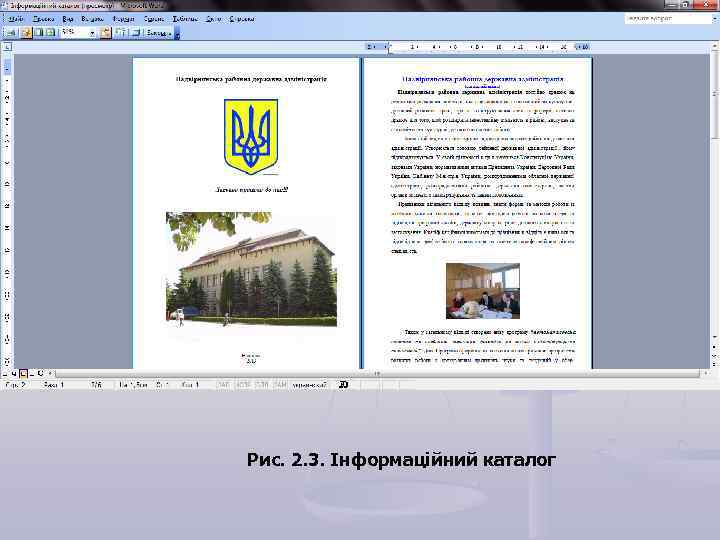Click Next Page double-arrow button
Viewport: 720px width, 540px height.
tap(715, 364)
